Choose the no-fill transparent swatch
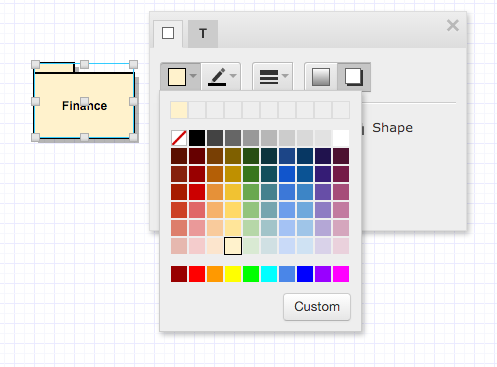 179,138
